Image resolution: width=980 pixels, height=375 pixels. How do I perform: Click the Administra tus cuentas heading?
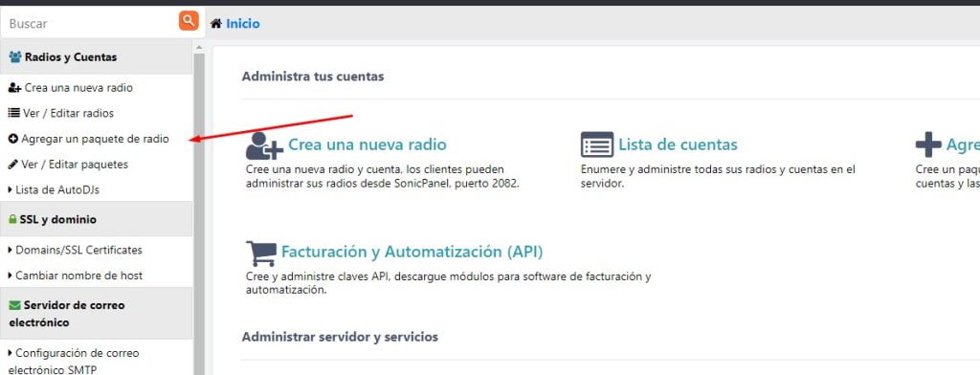point(313,77)
